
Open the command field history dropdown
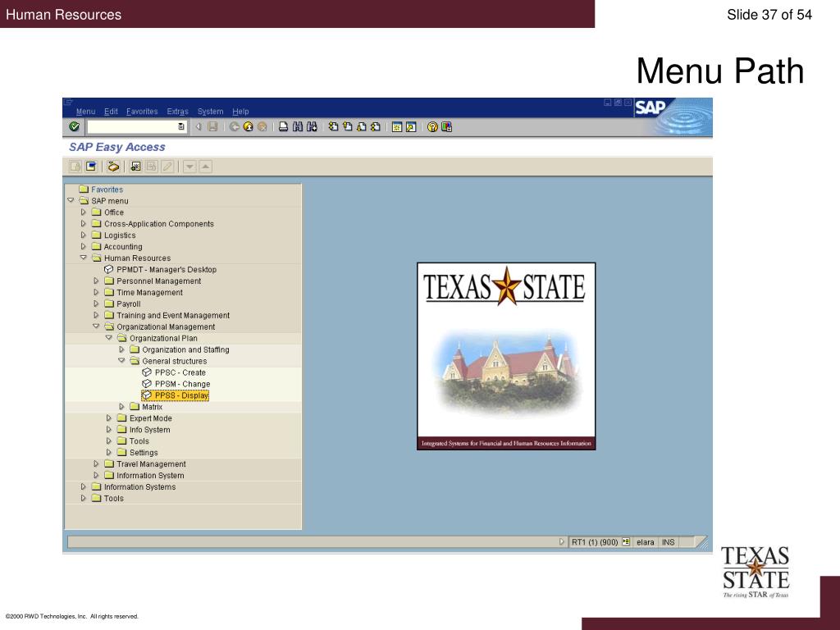tap(181, 127)
